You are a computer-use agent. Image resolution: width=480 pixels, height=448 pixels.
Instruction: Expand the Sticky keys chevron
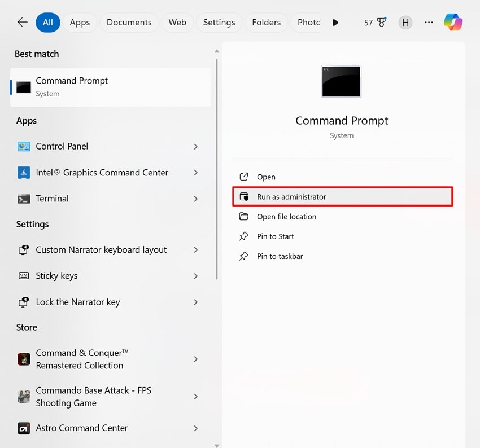[195, 276]
